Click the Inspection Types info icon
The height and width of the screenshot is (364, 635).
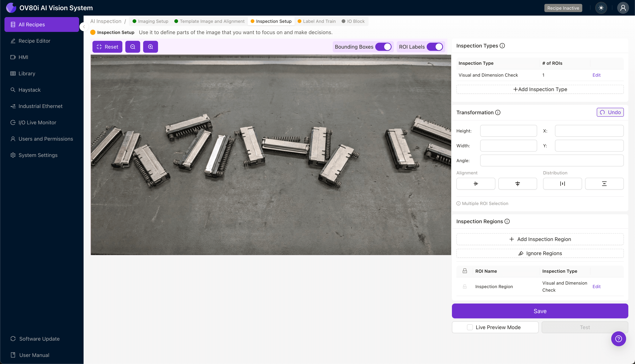click(x=502, y=46)
